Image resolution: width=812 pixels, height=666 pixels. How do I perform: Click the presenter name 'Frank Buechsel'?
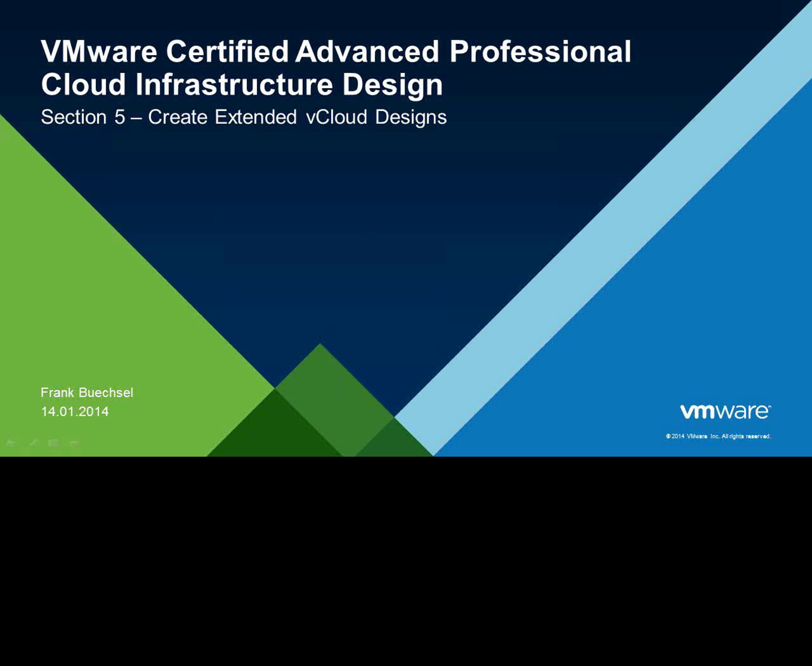point(87,392)
